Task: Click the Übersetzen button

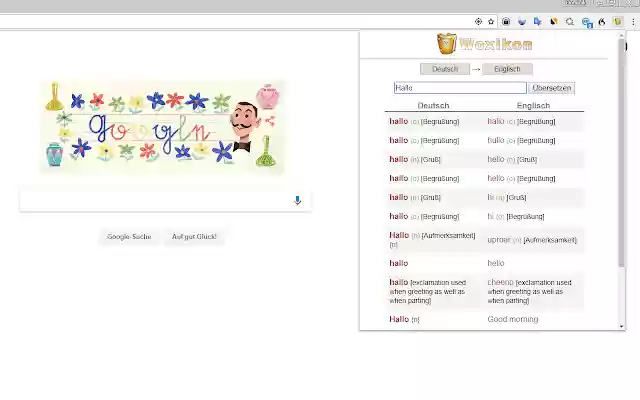Action: tap(551, 88)
